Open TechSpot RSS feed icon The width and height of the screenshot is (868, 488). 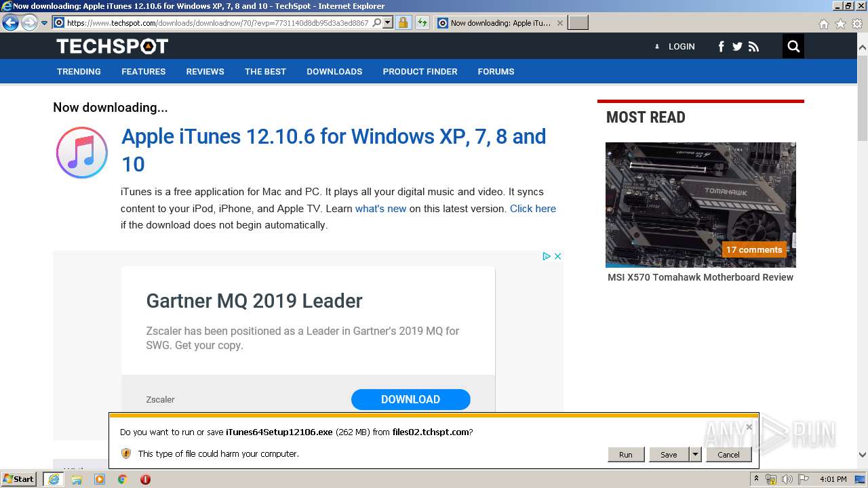(753, 47)
